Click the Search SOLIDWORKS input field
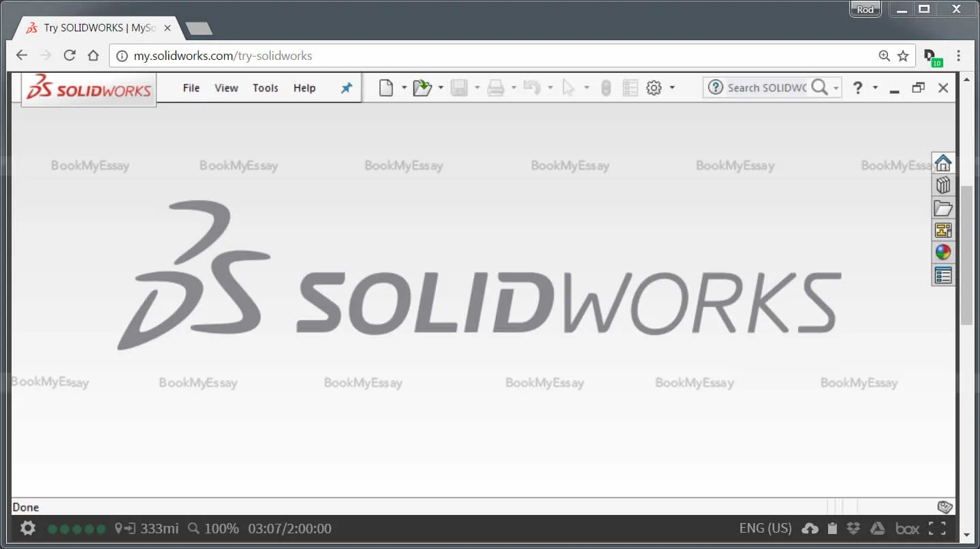 (x=766, y=88)
